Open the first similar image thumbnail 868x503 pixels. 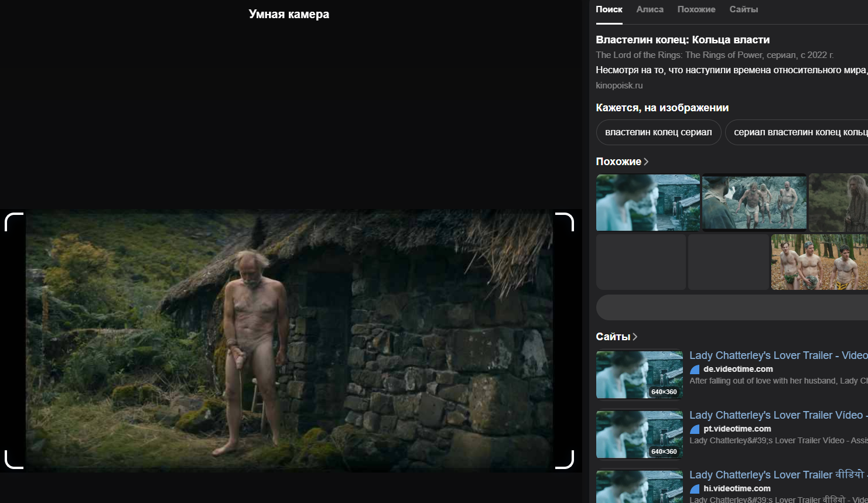click(648, 203)
